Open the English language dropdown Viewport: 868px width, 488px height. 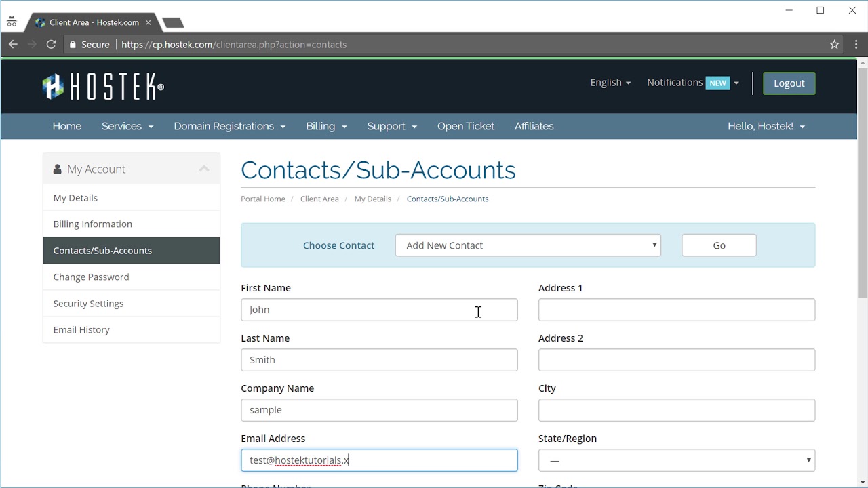(x=610, y=83)
